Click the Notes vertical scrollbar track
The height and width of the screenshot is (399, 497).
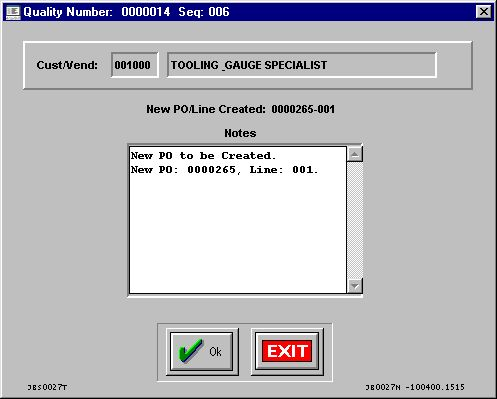pos(355,220)
